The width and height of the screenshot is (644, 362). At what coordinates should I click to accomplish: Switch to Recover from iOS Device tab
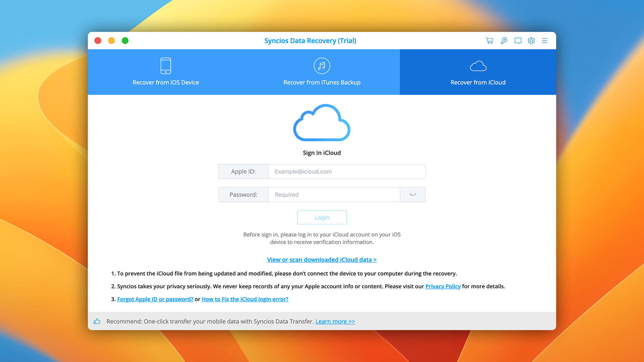click(166, 72)
